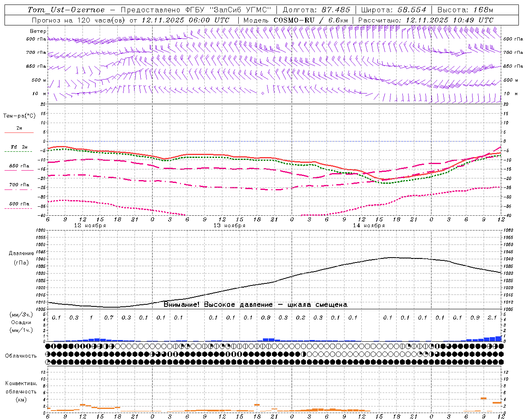Click the 'Тем-ра(°C)' temperature panel label
525x420 pixels.
click(x=19, y=116)
